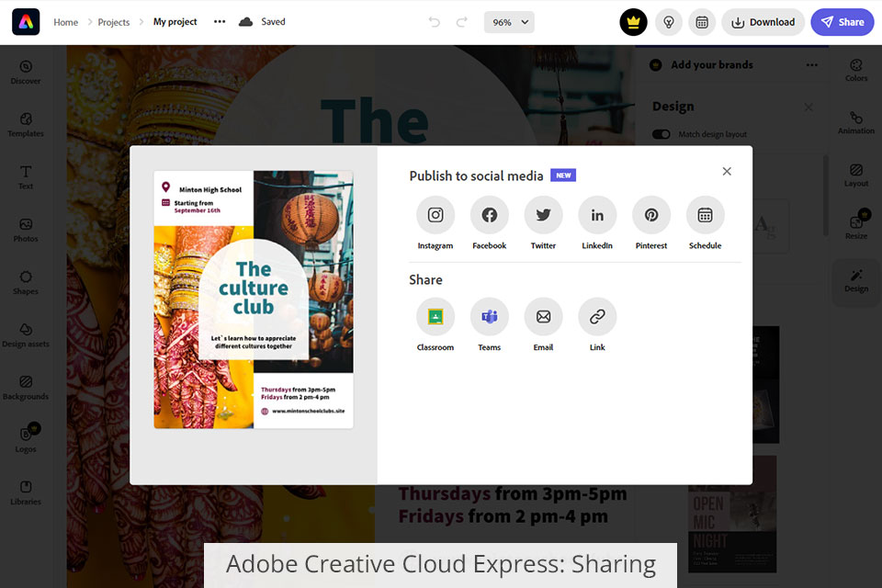Select the Design tab on right rail

tap(856, 280)
